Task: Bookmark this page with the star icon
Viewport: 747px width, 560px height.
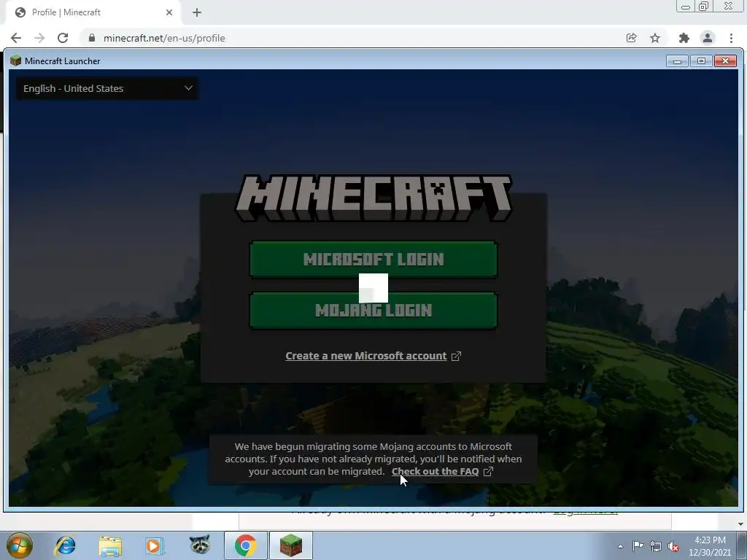Action: pos(655,38)
